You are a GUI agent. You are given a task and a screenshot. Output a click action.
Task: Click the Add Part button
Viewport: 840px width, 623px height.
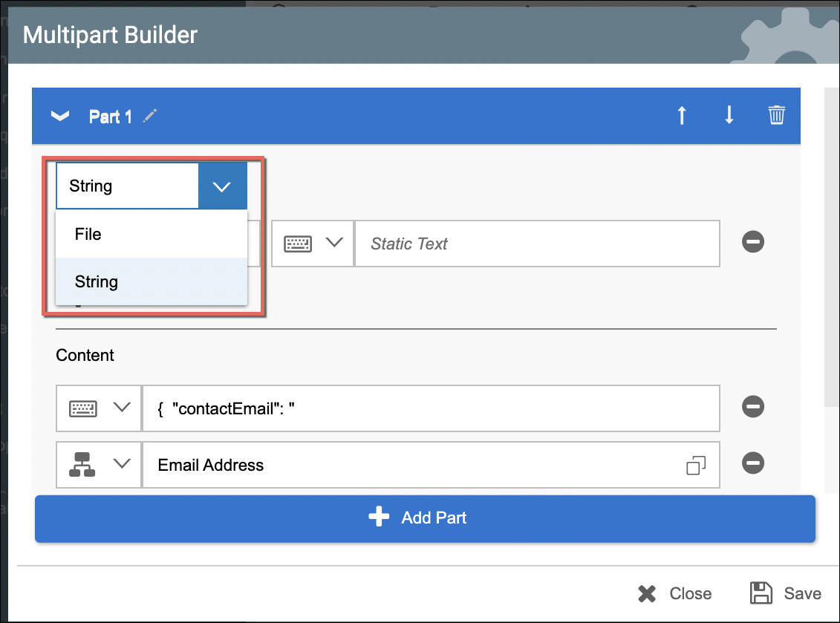pyautogui.click(x=425, y=518)
